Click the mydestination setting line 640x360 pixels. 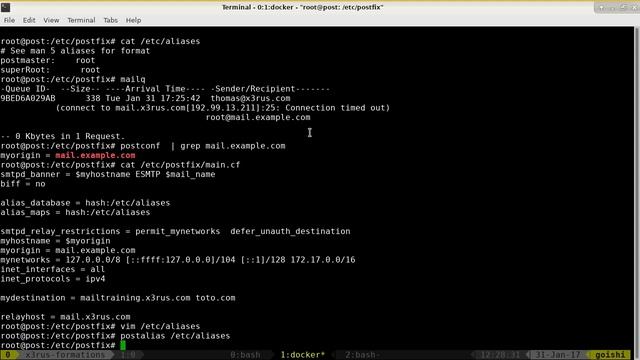click(x=118, y=298)
